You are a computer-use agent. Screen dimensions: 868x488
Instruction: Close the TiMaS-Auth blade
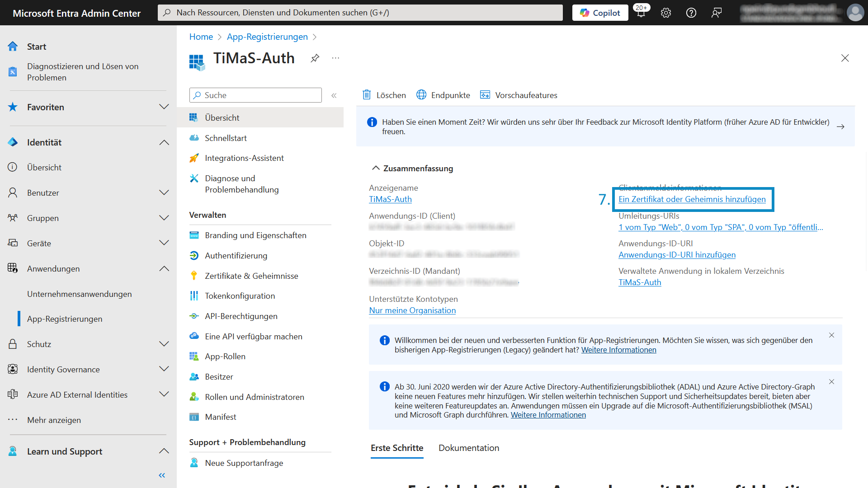[x=845, y=58]
